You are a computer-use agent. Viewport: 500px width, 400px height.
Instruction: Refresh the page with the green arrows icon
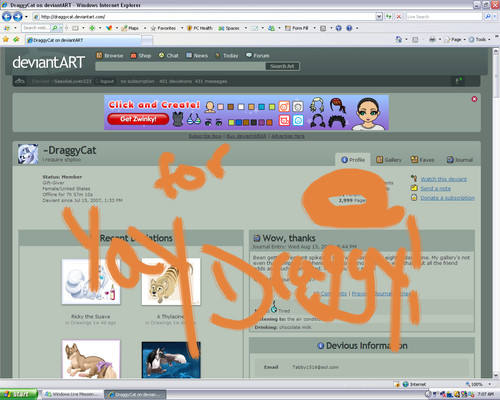coord(389,16)
